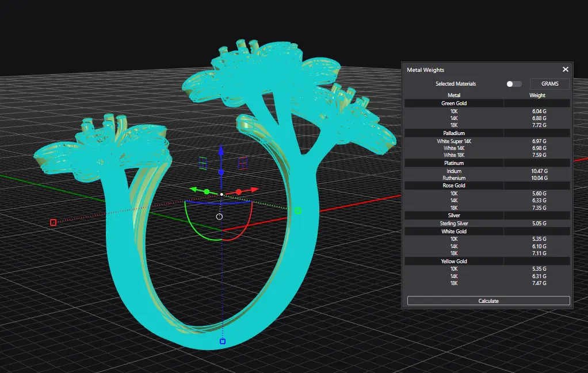Click the 6.04 G weight value

(539, 111)
